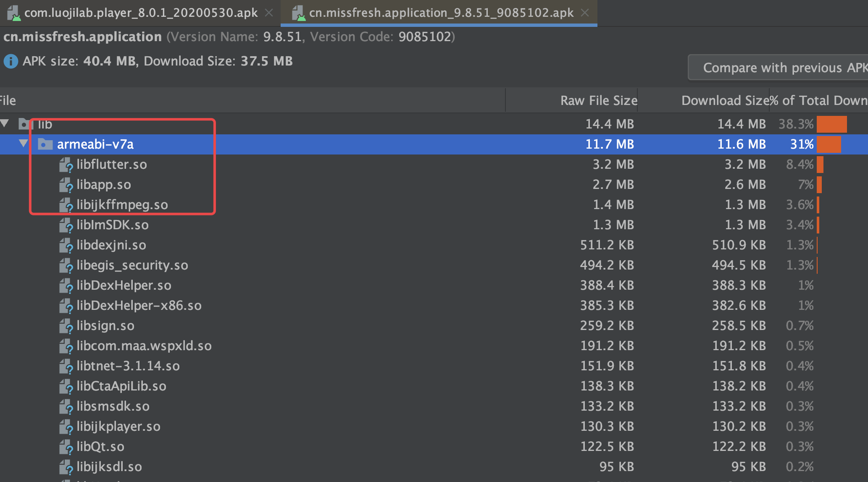The image size is (868, 482).
Task: Click the 151.8 KB download size value
Action: coord(739,366)
